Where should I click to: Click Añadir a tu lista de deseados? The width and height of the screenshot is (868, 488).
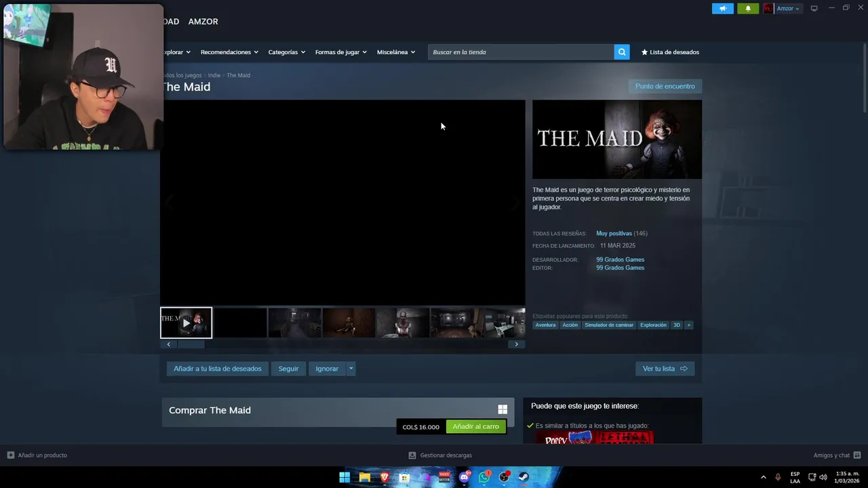(218, 369)
